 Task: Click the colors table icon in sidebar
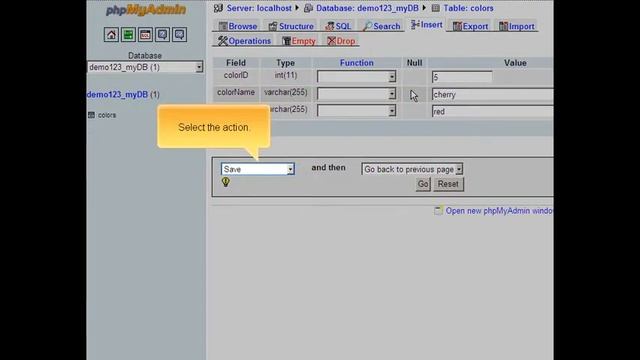coord(91,115)
